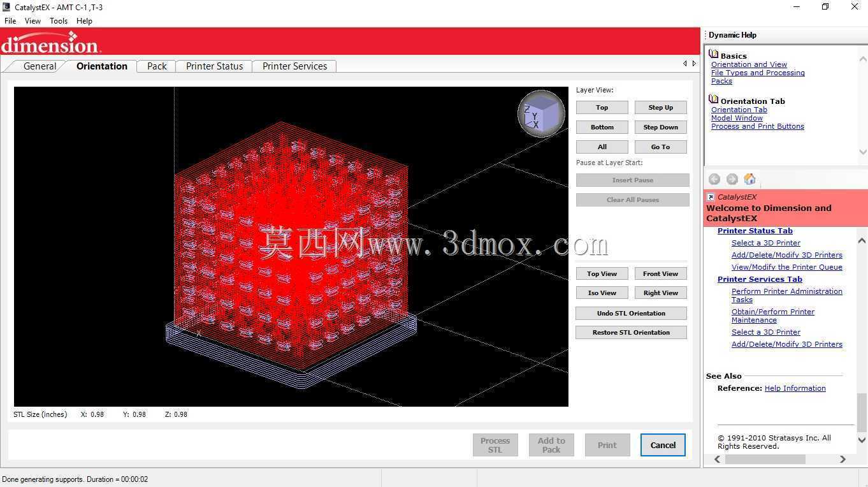
Task: Click the 3D cube model in viewport
Action: click(291, 245)
